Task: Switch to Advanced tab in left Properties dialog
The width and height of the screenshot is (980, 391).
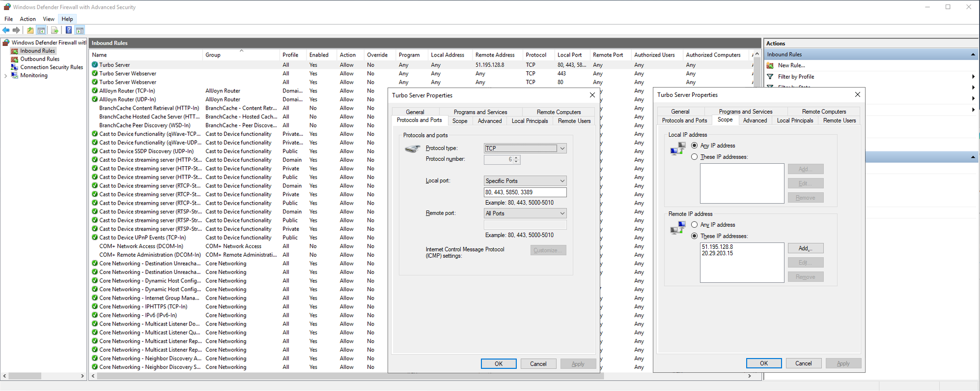Action: pyautogui.click(x=489, y=121)
